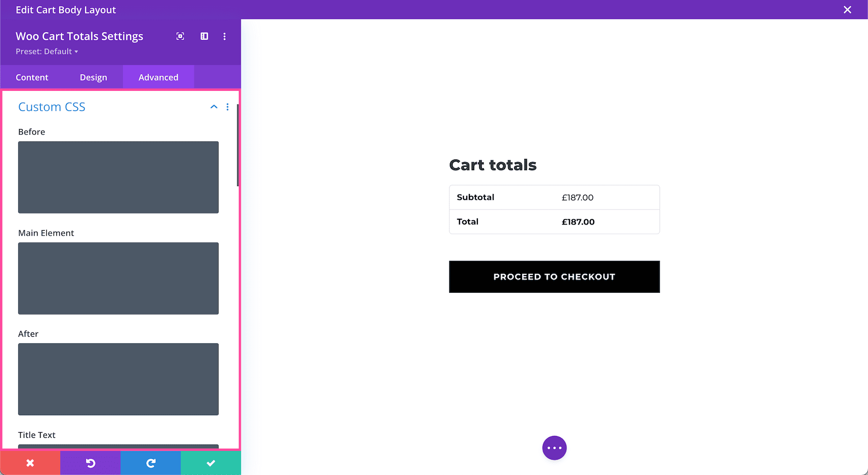
Task: Select the Advanced tab
Action: (x=158, y=77)
